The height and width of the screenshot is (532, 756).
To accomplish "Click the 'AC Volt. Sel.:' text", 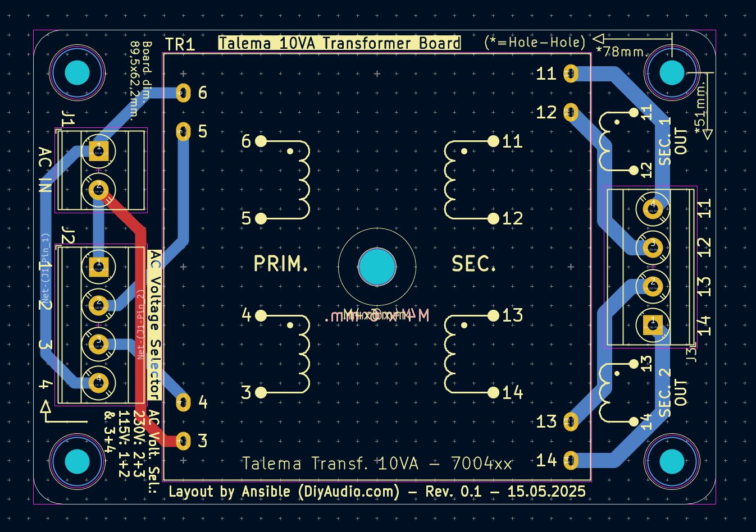I will click(x=154, y=452).
